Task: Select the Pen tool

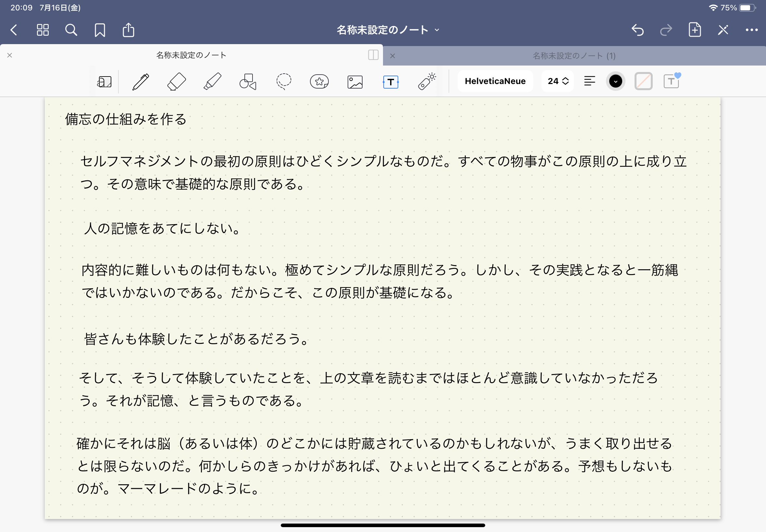Action: [x=141, y=81]
